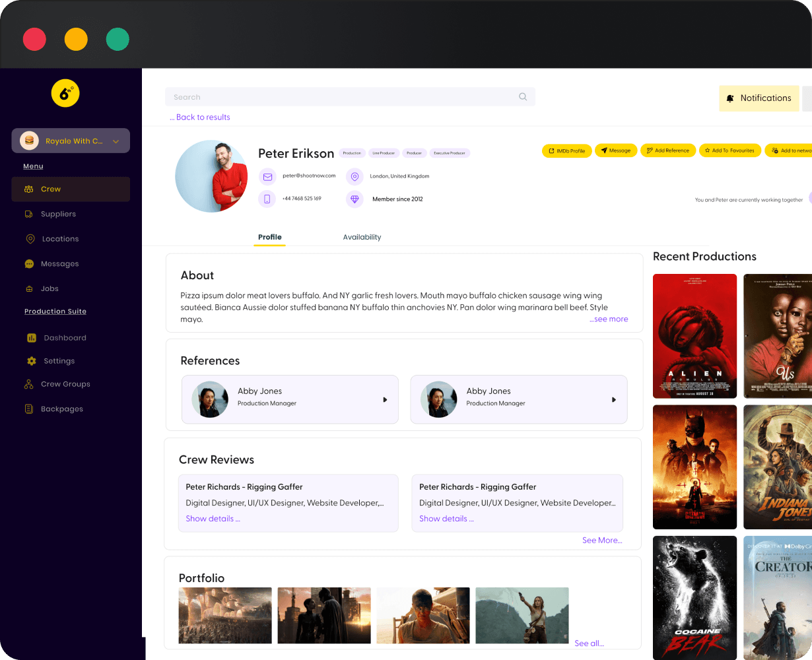Open Settings text in Production Suite
Screen dimensions: 812x660
[59, 361]
